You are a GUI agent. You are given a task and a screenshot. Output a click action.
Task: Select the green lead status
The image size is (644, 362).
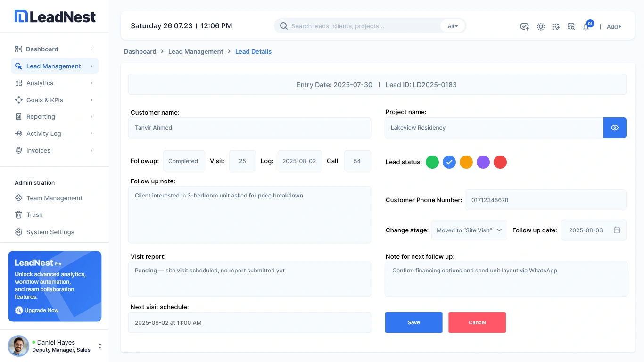point(432,162)
